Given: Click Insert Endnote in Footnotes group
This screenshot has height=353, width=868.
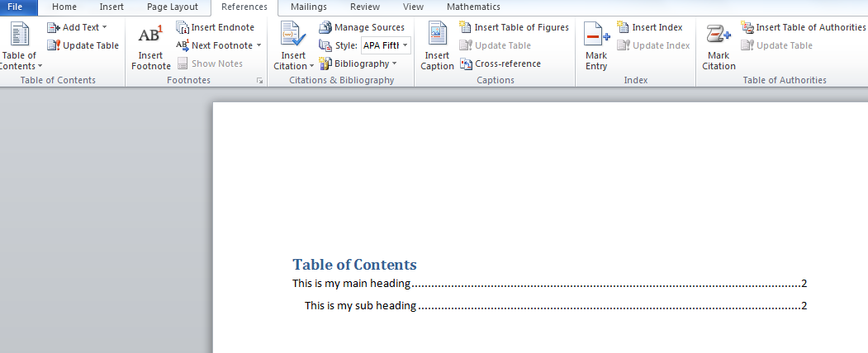Looking at the screenshot, I should click(x=216, y=27).
